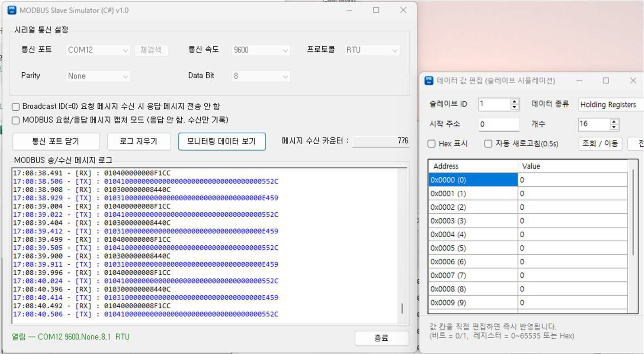Increase the slave ID with the up arrow
The image size is (644, 354).
click(514, 101)
